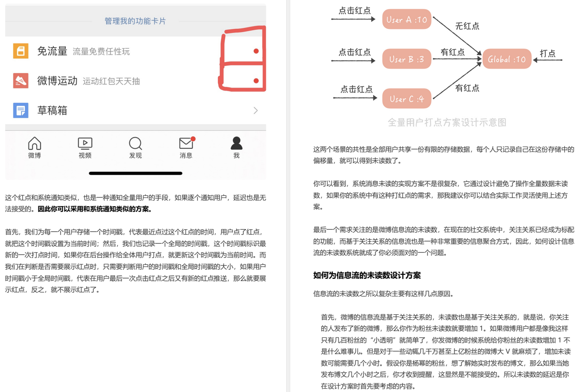Click the orange 免流量 SIM card icon
Image resolution: width=575 pixels, height=392 pixels.
[x=21, y=51]
